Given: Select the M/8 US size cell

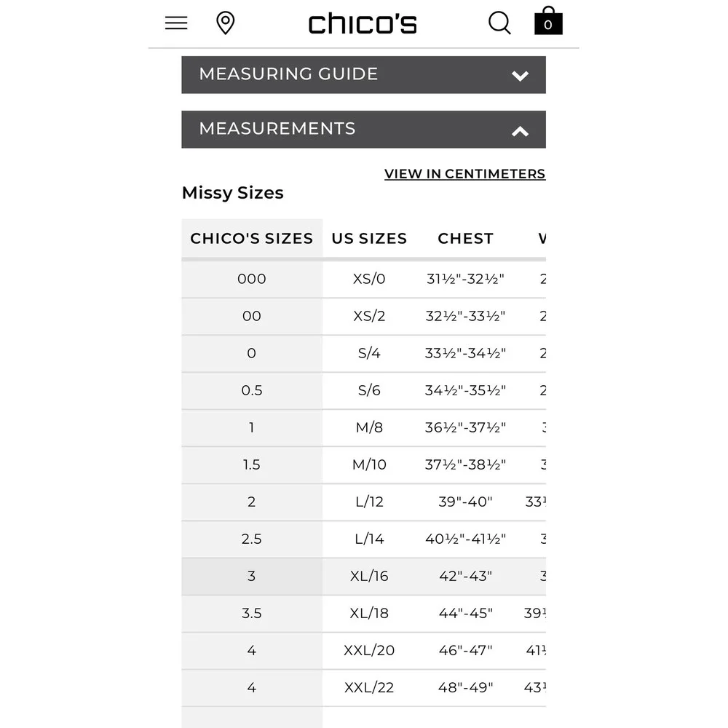Looking at the screenshot, I should [x=369, y=427].
